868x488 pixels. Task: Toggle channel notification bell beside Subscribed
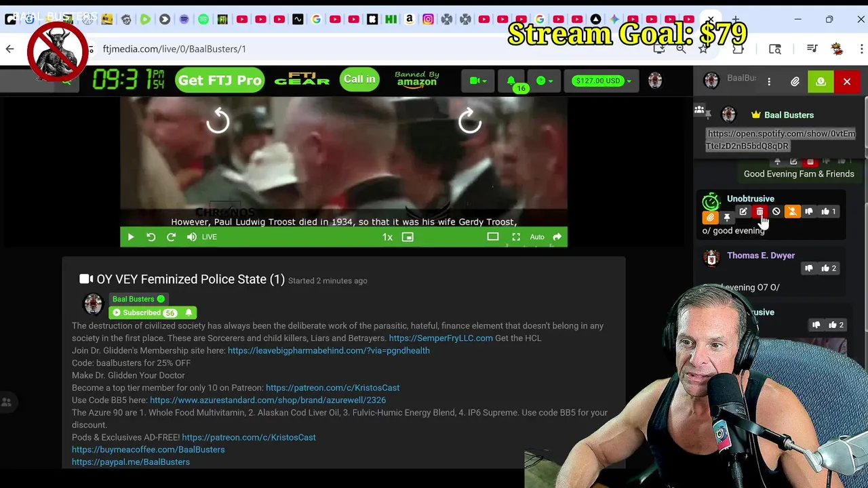pos(189,312)
